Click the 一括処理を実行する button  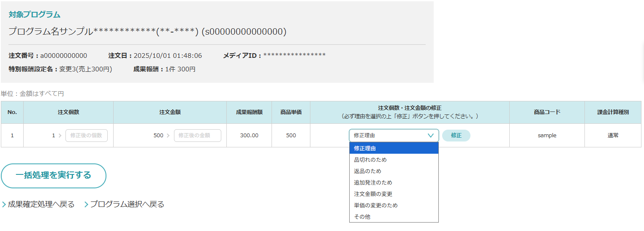click(54, 176)
